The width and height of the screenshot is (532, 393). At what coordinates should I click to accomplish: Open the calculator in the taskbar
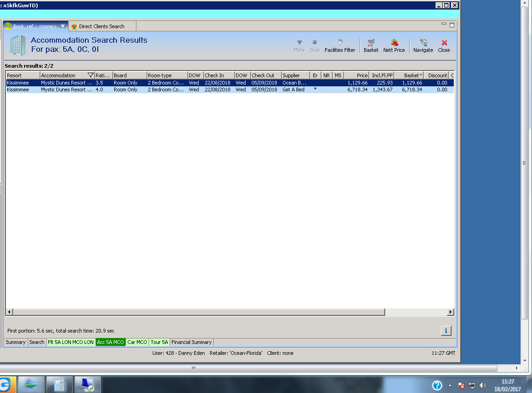[60, 385]
